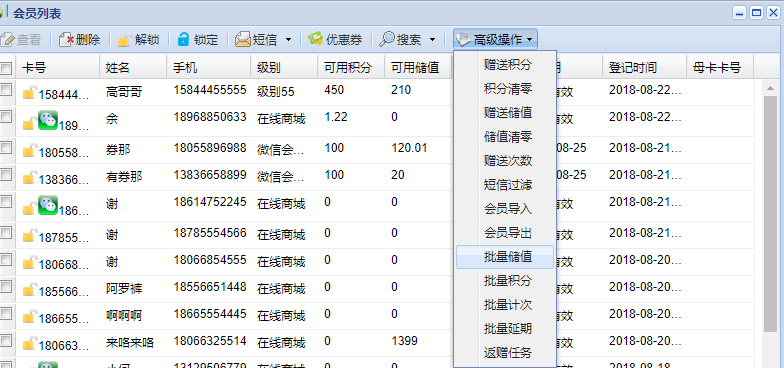Collapse the 高级操作 dropdown arrow
Image resolution: width=784 pixels, height=368 pixels.
530,40
